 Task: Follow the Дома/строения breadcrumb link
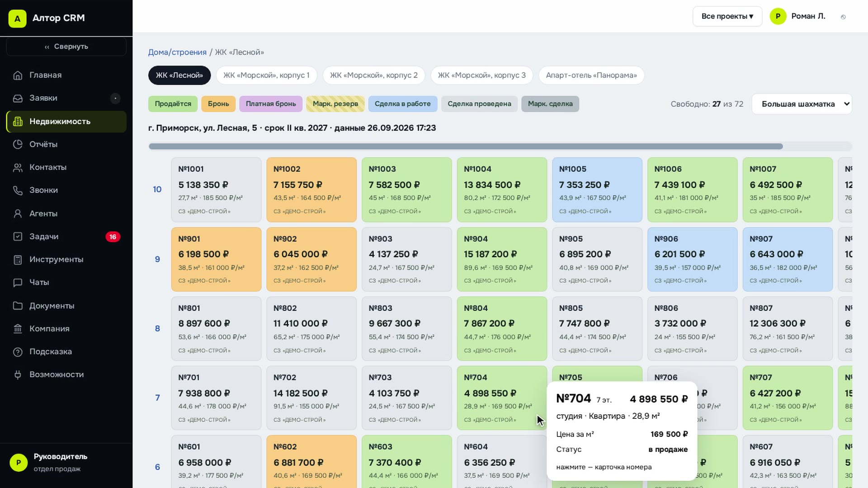(177, 52)
